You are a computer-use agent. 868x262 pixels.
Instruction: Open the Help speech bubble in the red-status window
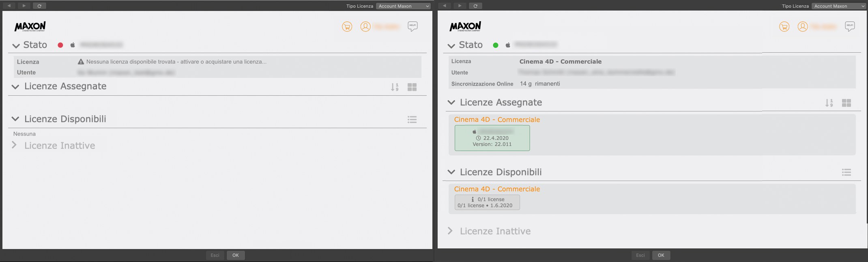[x=413, y=26]
